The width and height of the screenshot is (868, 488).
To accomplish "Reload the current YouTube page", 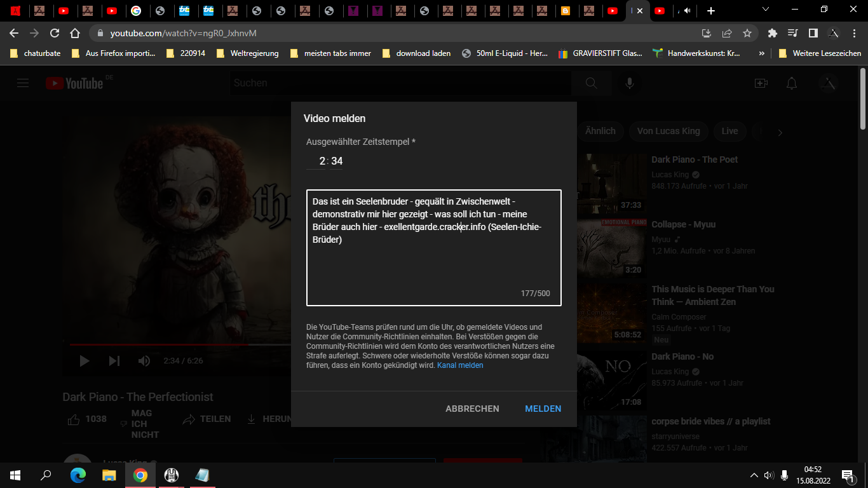I will click(x=55, y=33).
